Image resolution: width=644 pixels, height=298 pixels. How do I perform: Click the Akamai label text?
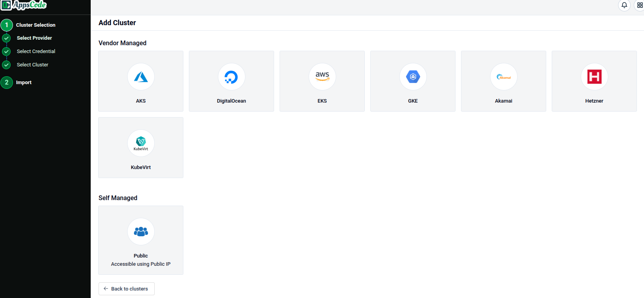click(504, 101)
